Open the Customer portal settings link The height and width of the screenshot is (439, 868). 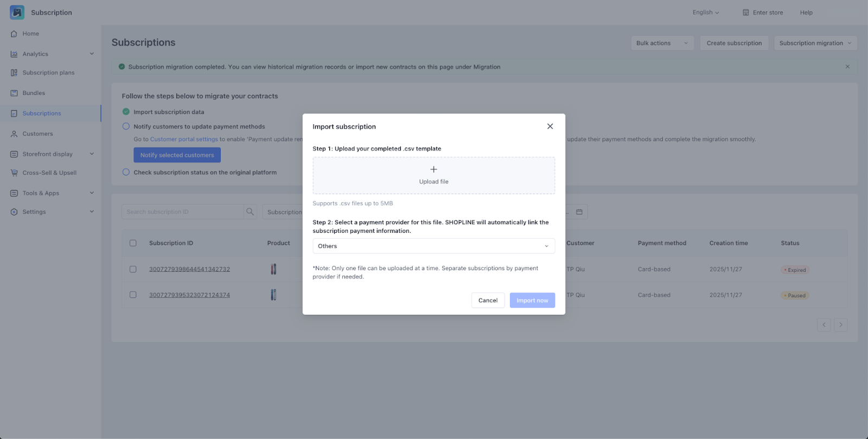click(184, 139)
